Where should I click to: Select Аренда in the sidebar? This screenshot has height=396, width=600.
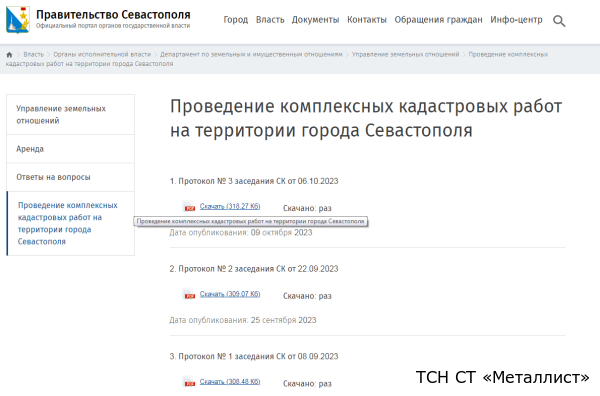pyautogui.click(x=70, y=149)
